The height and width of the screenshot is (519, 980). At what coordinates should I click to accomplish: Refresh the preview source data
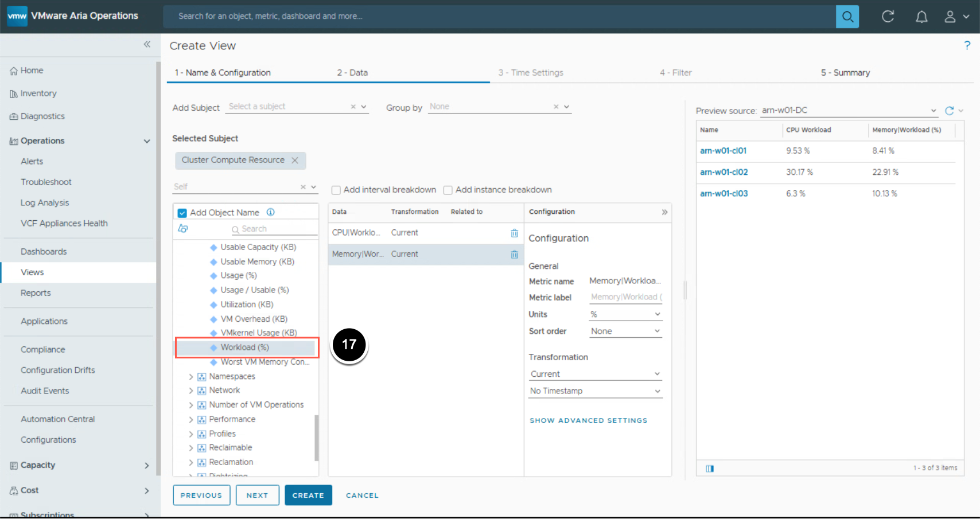(x=949, y=111)
